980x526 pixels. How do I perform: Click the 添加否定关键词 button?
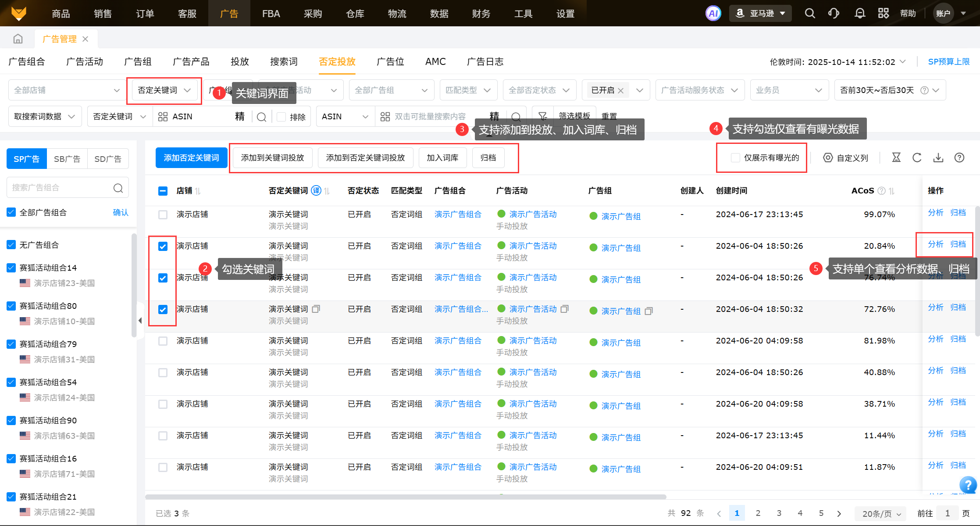click(x=191, y=158)
